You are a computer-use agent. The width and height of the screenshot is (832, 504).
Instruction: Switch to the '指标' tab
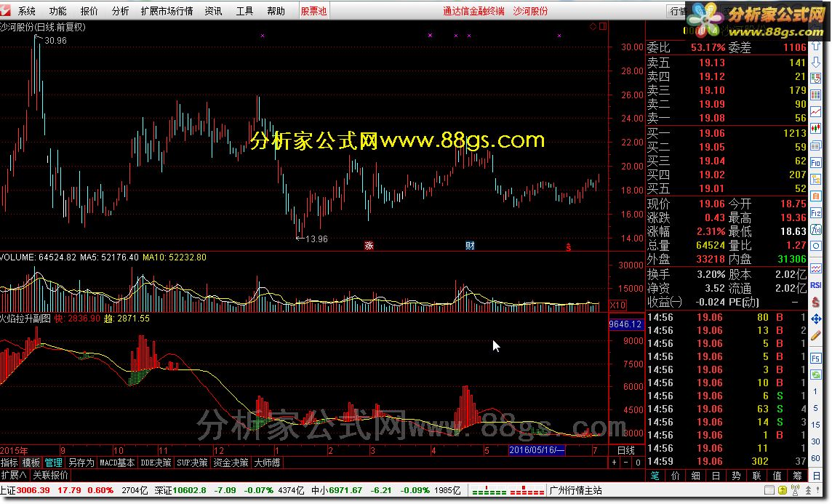tap(9, 463)
